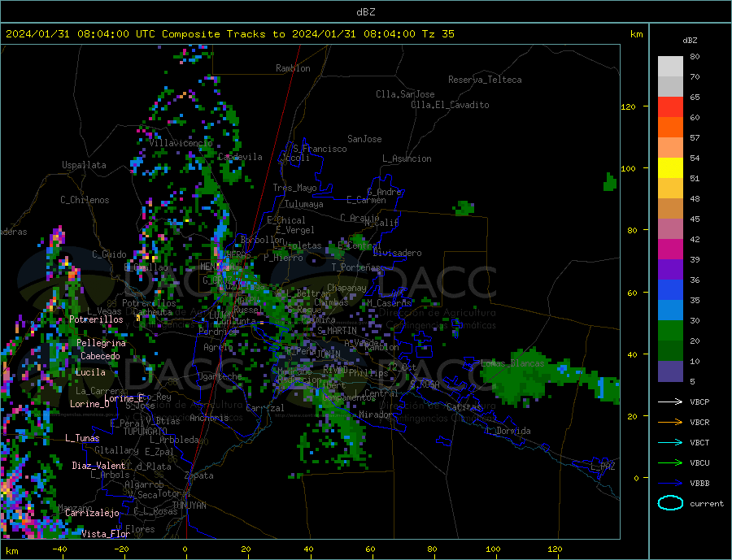Pick the light gray 80 dBZ swatch
Viewport: 732px width, 560px height.
point(670,67)
